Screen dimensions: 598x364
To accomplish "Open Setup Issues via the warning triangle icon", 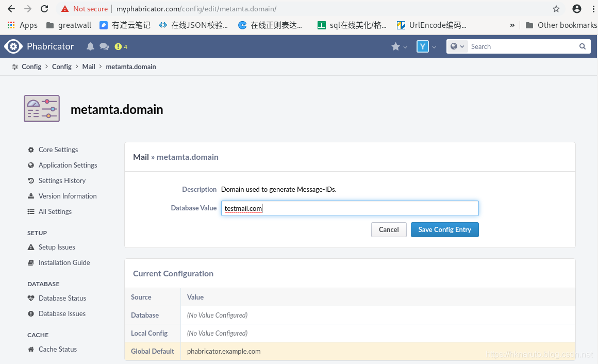I will click(30, 247).
